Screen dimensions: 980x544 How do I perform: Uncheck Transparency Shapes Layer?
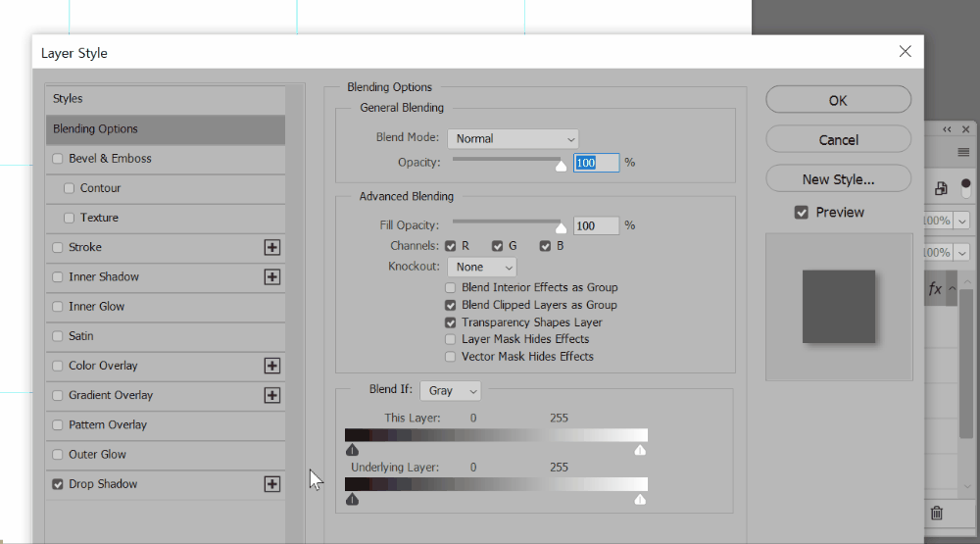[450, 322]
